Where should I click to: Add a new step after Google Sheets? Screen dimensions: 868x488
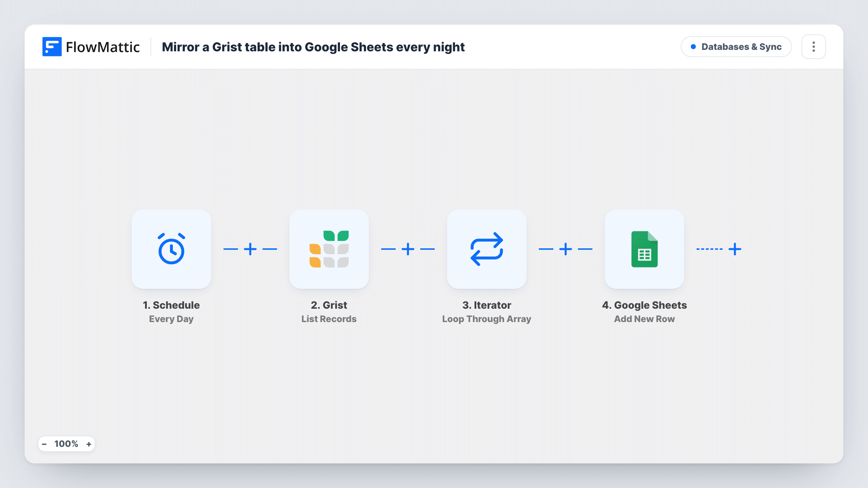coord(735,249)
